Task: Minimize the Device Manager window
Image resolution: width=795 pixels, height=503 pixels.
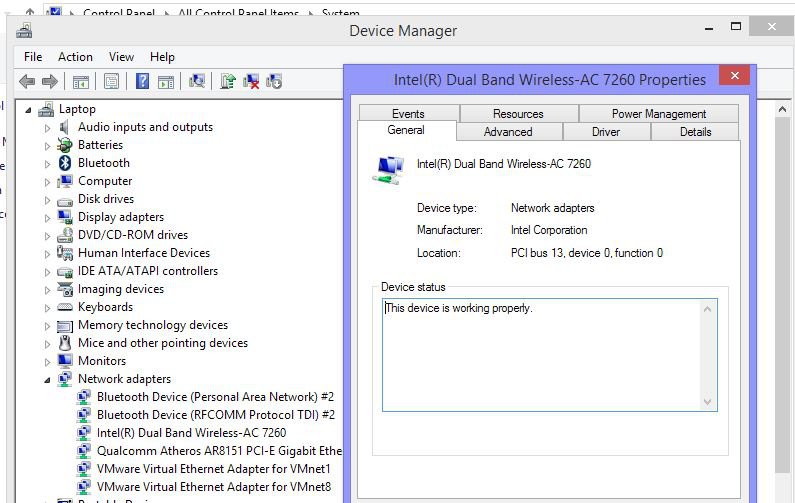Action: coord(709,28)
